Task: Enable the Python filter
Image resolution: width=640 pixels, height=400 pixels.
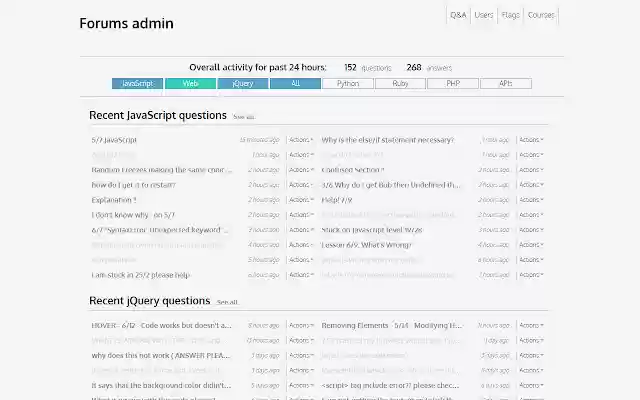Action: pos(348,83)
